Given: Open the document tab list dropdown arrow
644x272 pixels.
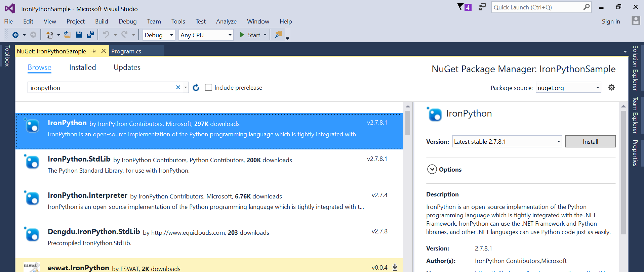Looking at the screenshot, I should (625, 51).
